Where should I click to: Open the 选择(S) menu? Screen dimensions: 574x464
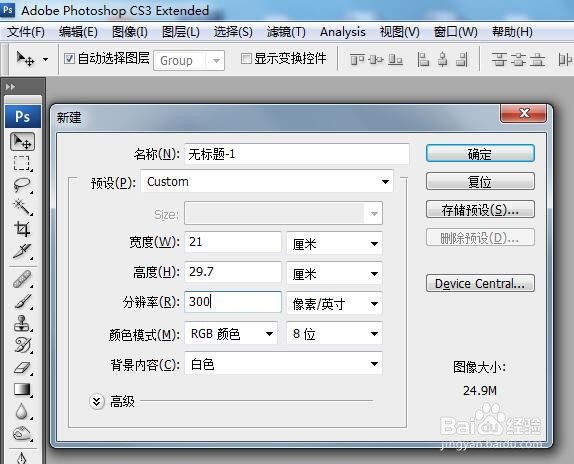[x=233, y=32]
